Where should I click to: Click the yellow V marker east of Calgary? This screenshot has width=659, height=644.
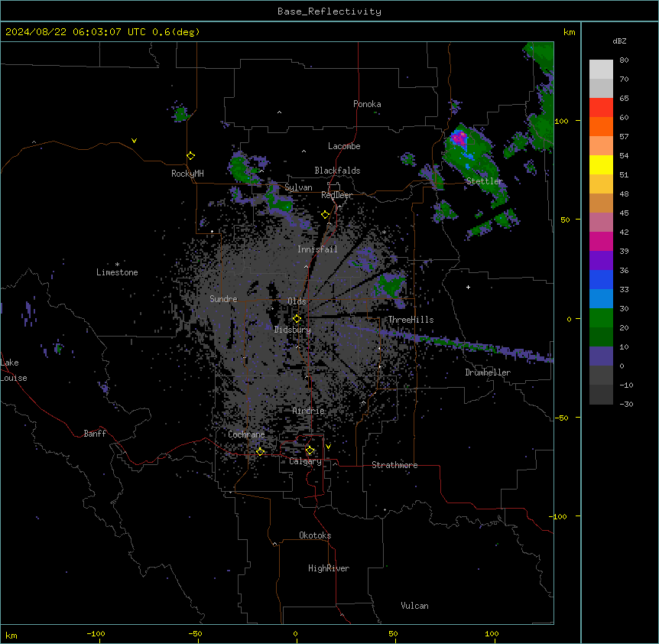pyautogui.click(x=328, y=447)
